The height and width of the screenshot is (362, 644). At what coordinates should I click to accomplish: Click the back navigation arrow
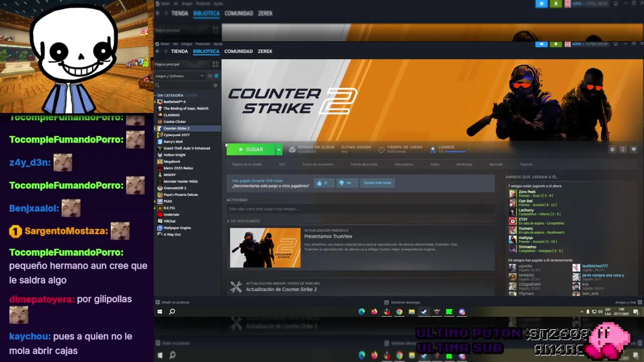[x=157, y=51]
